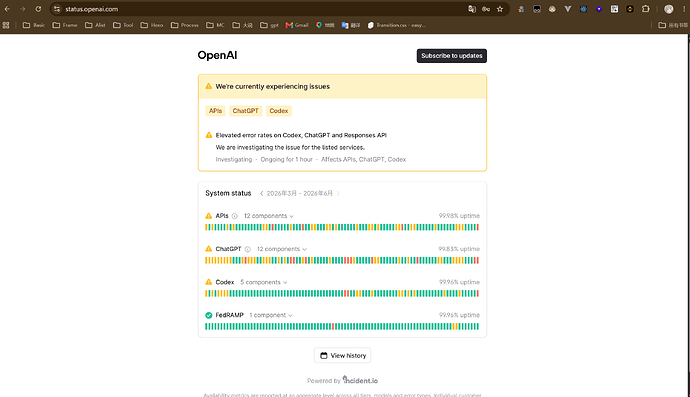This screenshot has width=690, height=397.
Task: Click the 99.98% uptime value for APIs
Action: coord(459,216)
